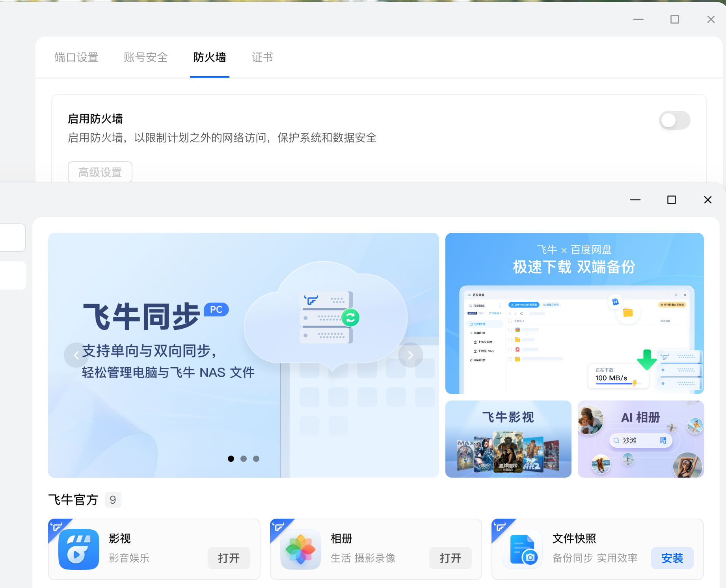Select the third carousel dot
The height and width of the screenshot is (588, 726).
(x=256, y=459)
